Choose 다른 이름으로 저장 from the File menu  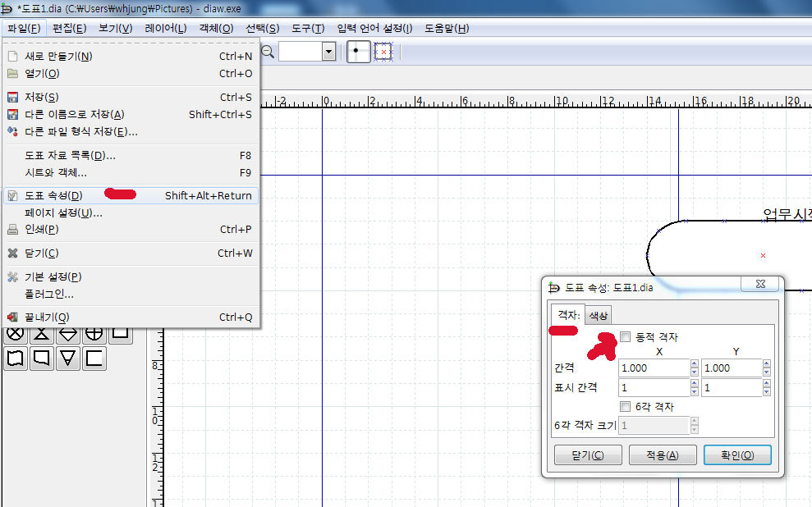click(74, 114)
